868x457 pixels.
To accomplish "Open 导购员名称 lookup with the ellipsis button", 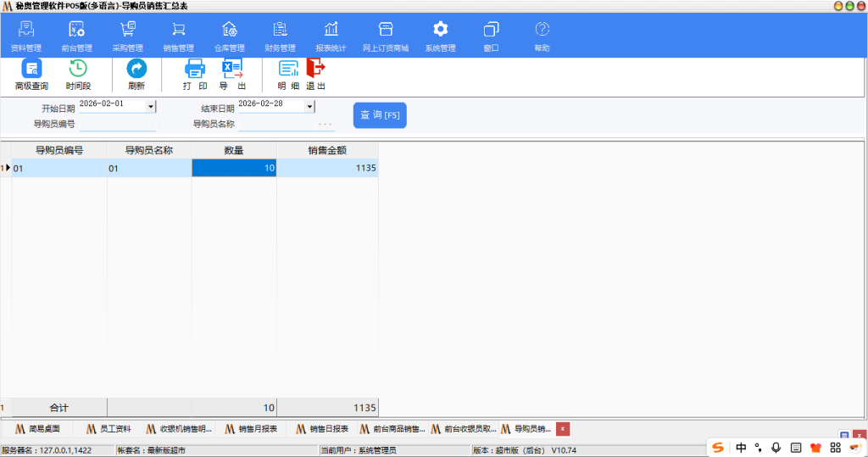I will point(325,125).
